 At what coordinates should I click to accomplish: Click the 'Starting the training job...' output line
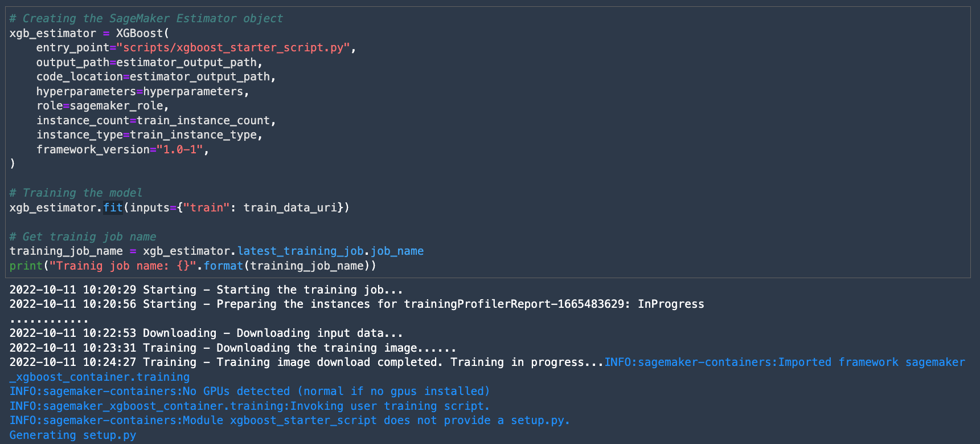click(206, 290)
